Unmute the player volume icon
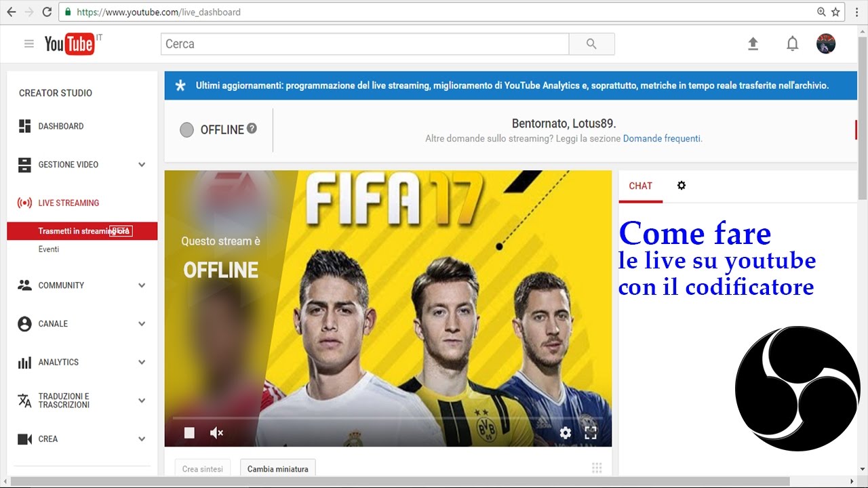The height and width of the screenshot is (488, 868). (216, 432)
